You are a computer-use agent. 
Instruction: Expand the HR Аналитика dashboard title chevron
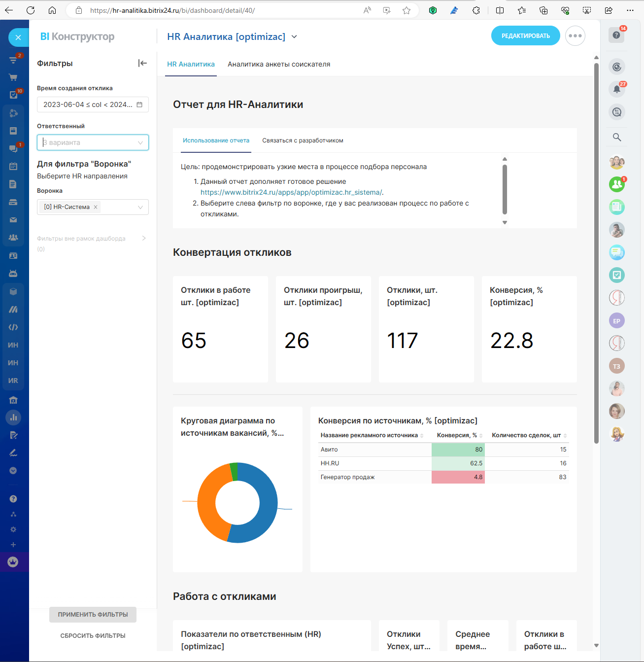[x=294, y=37]
